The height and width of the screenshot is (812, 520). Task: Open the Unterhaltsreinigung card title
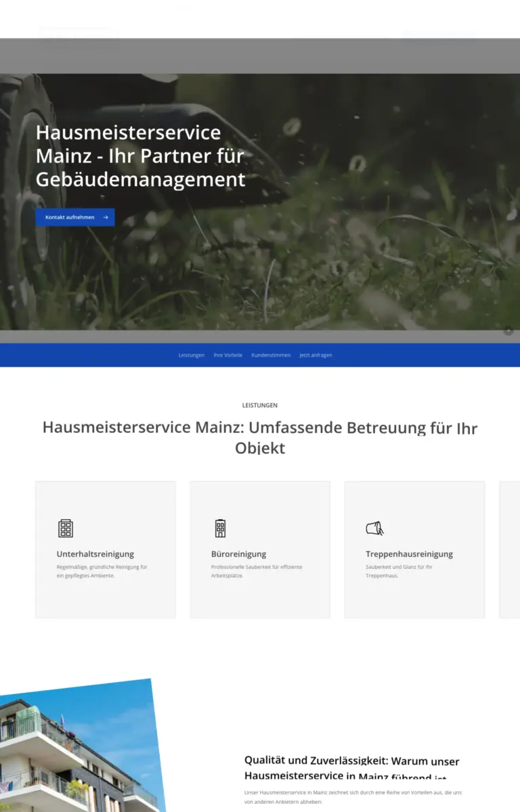[x=95, y=554]
